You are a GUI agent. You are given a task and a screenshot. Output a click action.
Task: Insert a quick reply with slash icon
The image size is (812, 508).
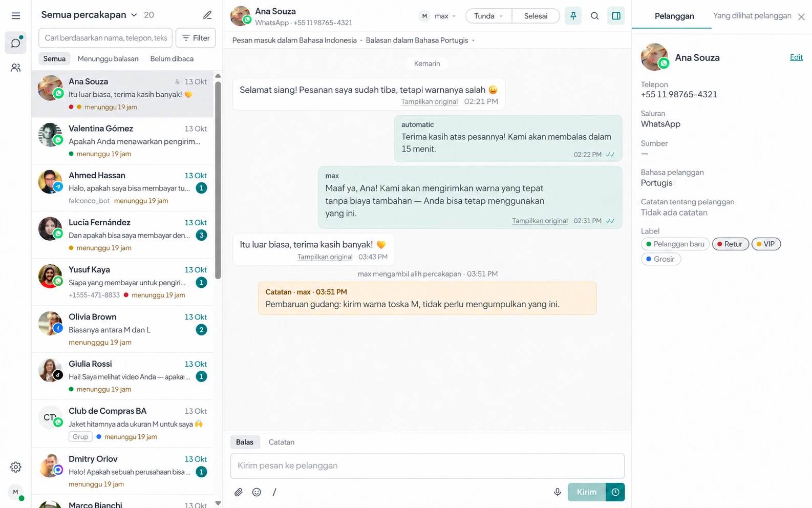pos(274,492)
